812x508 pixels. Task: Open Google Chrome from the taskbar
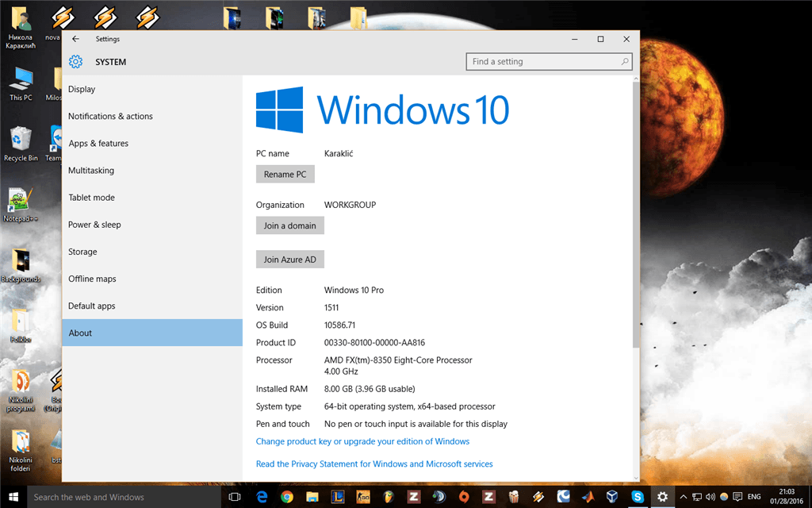tap(287, 497)
